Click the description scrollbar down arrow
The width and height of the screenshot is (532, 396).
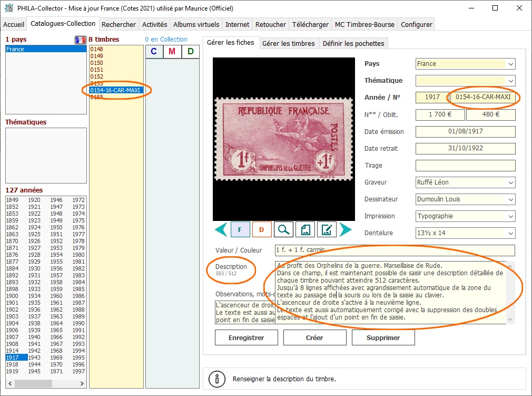click(510, 319)
